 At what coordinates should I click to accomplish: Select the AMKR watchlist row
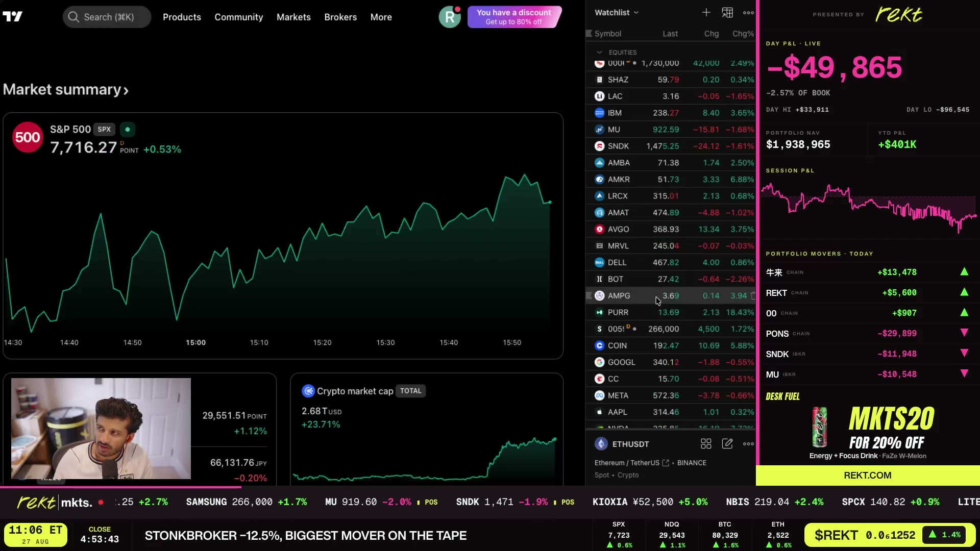pos(670,180)
